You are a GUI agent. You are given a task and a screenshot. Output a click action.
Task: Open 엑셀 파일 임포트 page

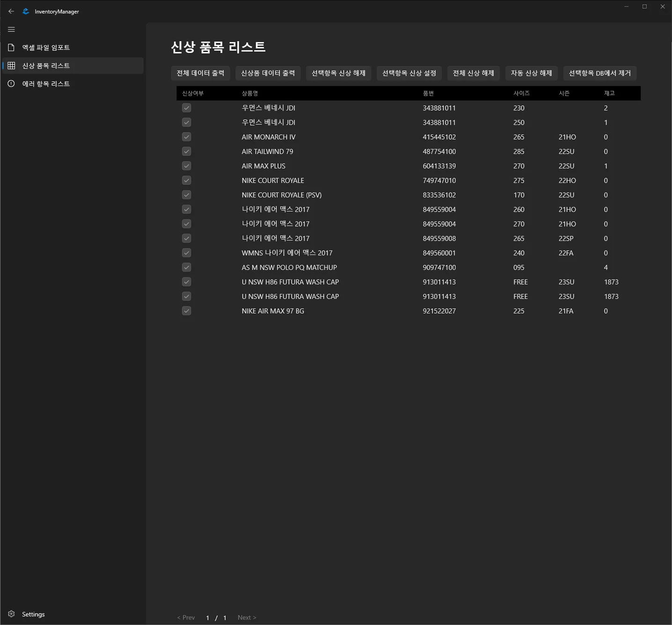73,47
